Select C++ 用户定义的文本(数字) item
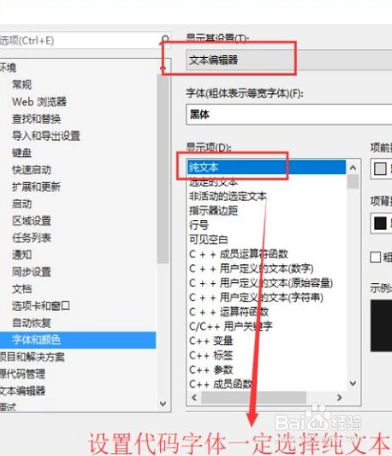This screenshot has height=456, width=392. 251,268
